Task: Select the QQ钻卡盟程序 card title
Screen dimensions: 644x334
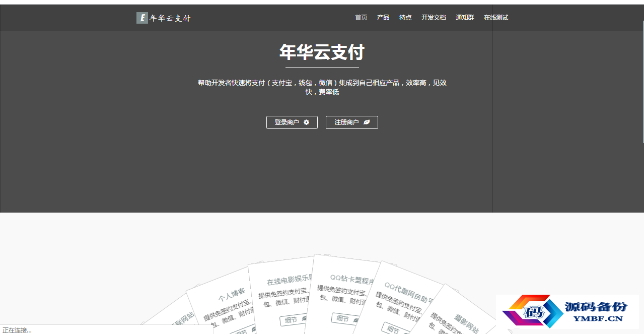Action: click(352, 279)
